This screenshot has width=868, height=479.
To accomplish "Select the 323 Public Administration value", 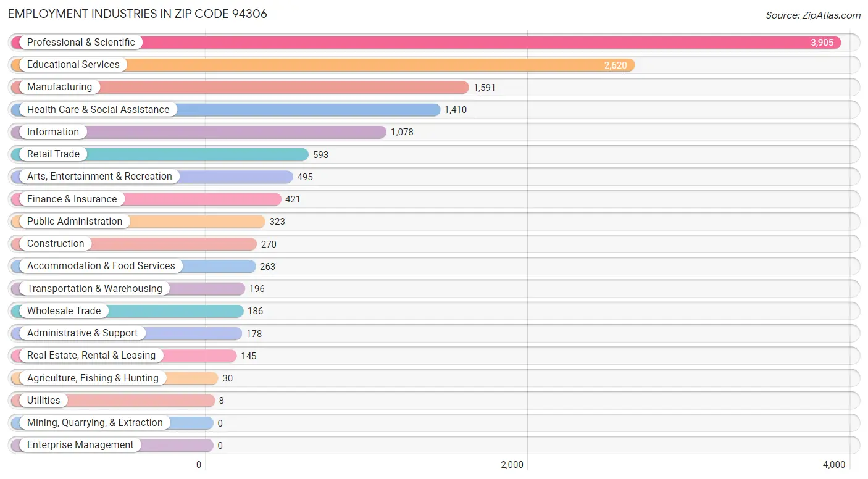I will click(277, 222).
